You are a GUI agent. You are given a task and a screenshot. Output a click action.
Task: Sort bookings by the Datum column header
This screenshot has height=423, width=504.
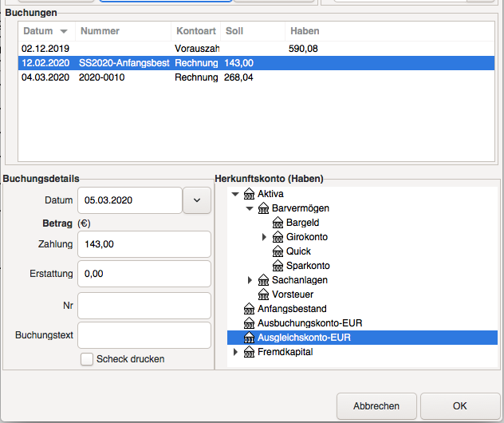46,31
